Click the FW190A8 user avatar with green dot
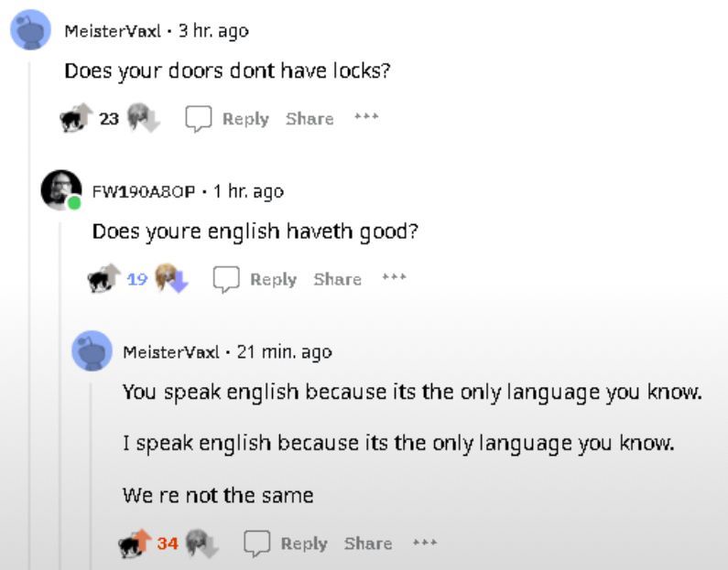The height and width of the screenshot is (570, 728). tap(60, 190)
